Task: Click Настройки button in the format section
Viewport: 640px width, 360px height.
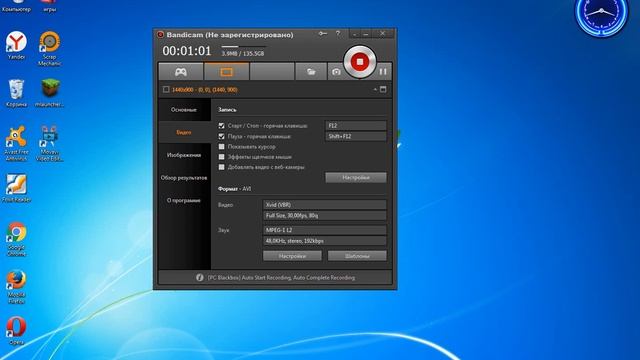Action: pos(292,256)
